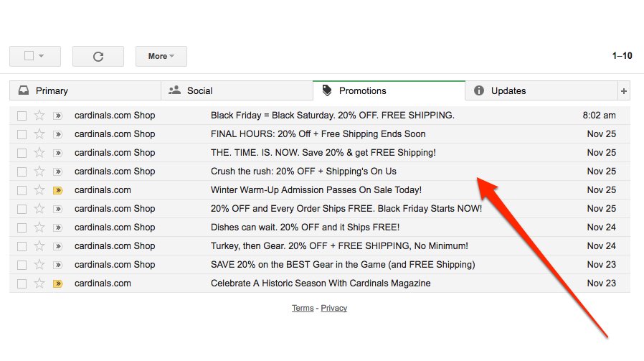Open the Promotions tab
The width and height of the screenshot is (644, 361).
pyautogui.click(x=389, y=90)
